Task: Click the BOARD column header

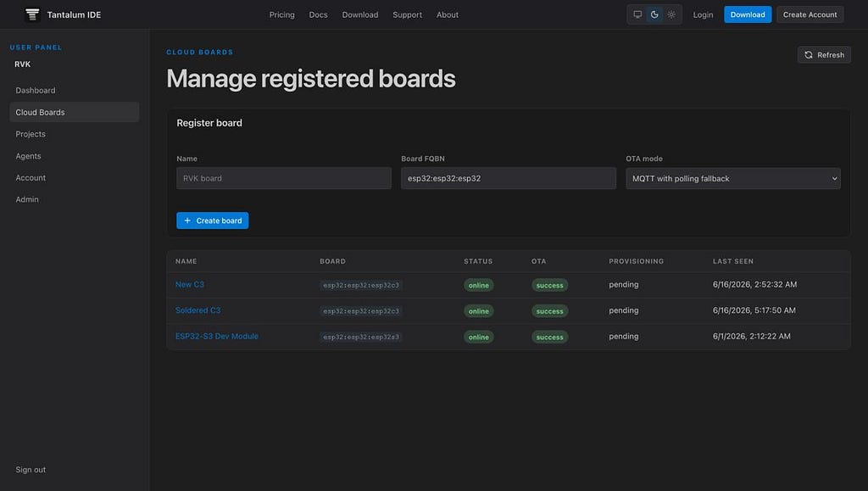Action: (x=332, y=261)
